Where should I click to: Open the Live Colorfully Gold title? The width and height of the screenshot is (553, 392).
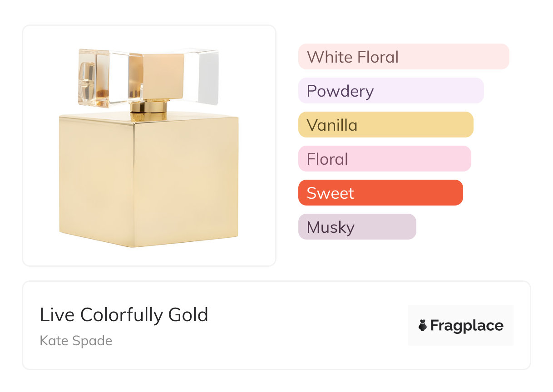coord(123,315)
